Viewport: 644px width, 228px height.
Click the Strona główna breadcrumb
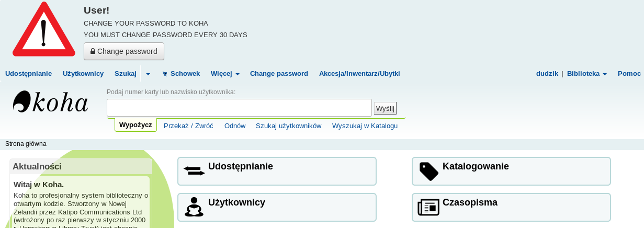click(x=26, y=144)
